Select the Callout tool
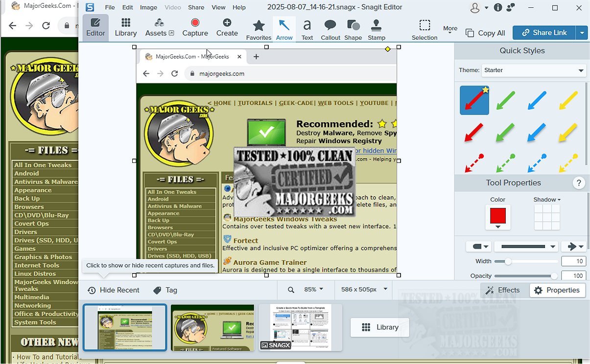Viewport: 590px width, 364px height. click(330, 29)
